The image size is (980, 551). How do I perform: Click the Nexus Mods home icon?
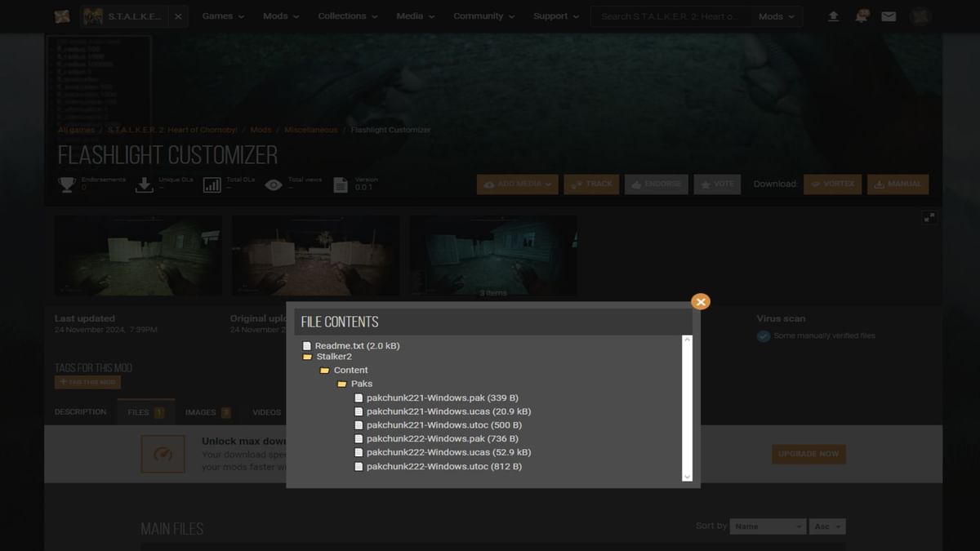tap(62, 16)
